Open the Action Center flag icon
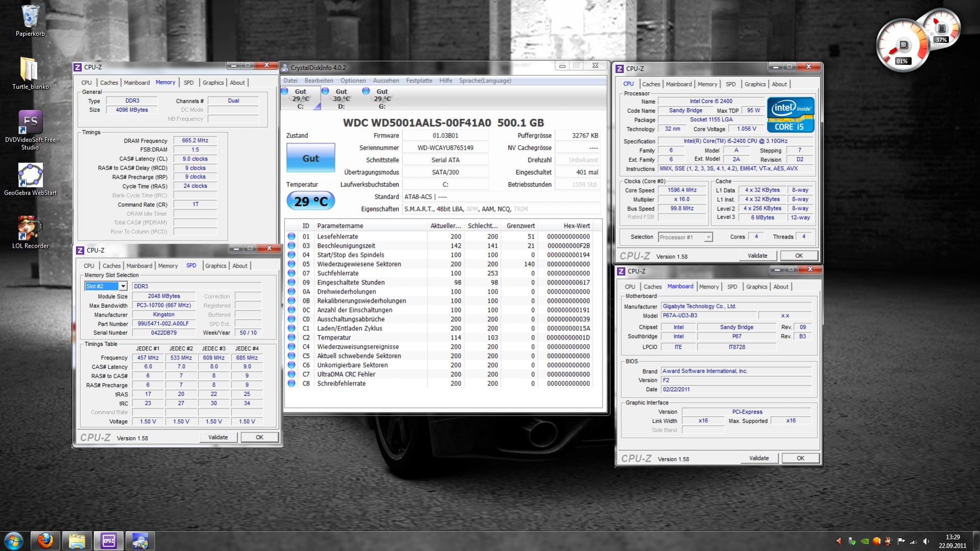The image size is (980, 551). point(901,541)
